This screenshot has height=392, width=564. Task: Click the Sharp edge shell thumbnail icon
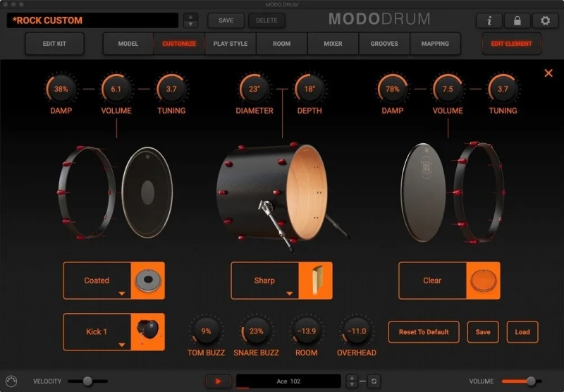[x=315, y=281]
